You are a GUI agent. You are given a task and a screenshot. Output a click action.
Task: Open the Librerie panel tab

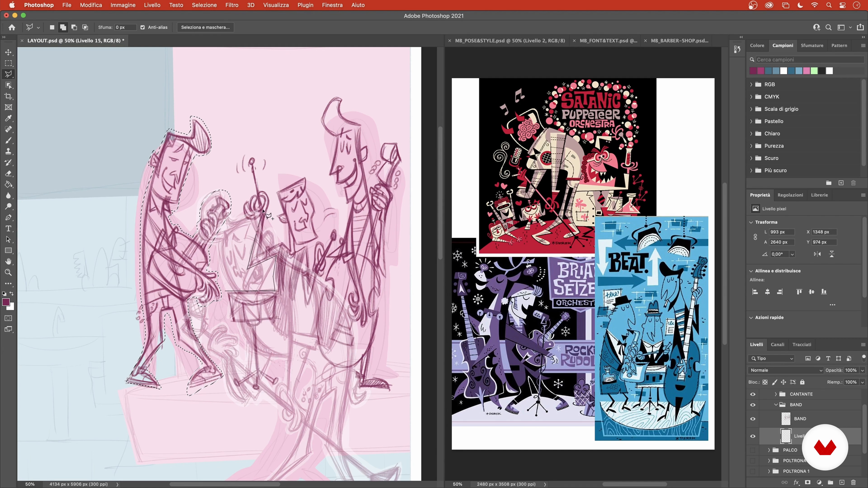tap(819, 195)
